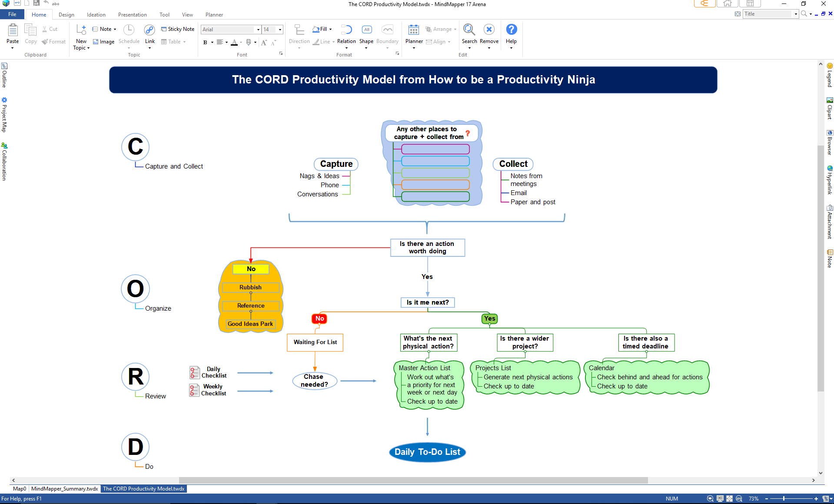Open the Clipart panel

coord(830,108)
